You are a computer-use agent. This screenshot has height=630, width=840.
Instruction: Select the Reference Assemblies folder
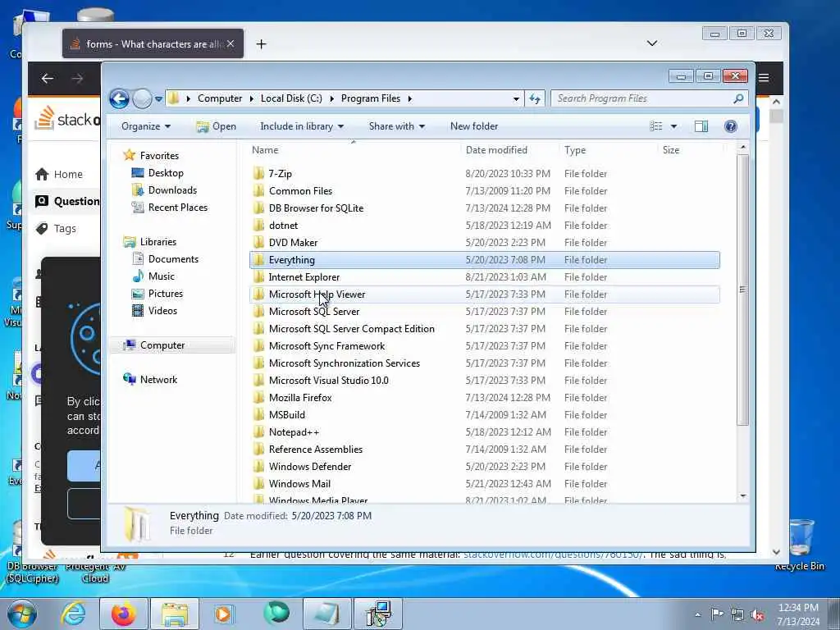(x=316, y=449)
